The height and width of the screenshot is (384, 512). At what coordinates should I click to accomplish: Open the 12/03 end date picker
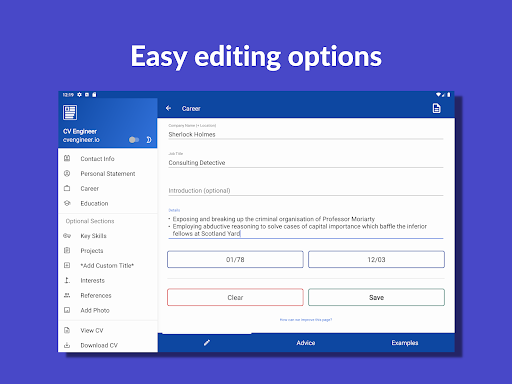click(376, 259)
